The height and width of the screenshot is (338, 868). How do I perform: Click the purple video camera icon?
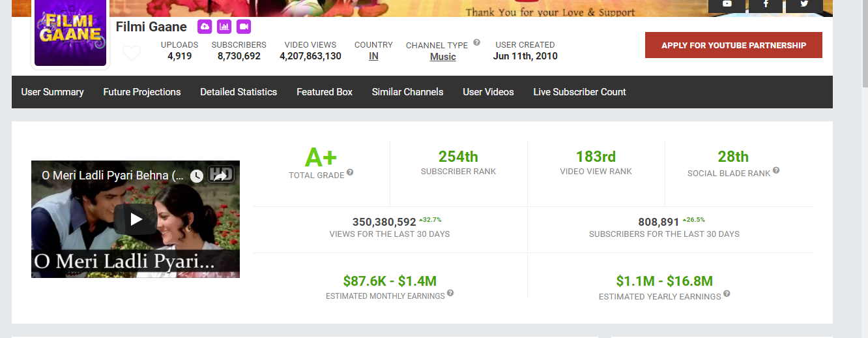(244, 27)
